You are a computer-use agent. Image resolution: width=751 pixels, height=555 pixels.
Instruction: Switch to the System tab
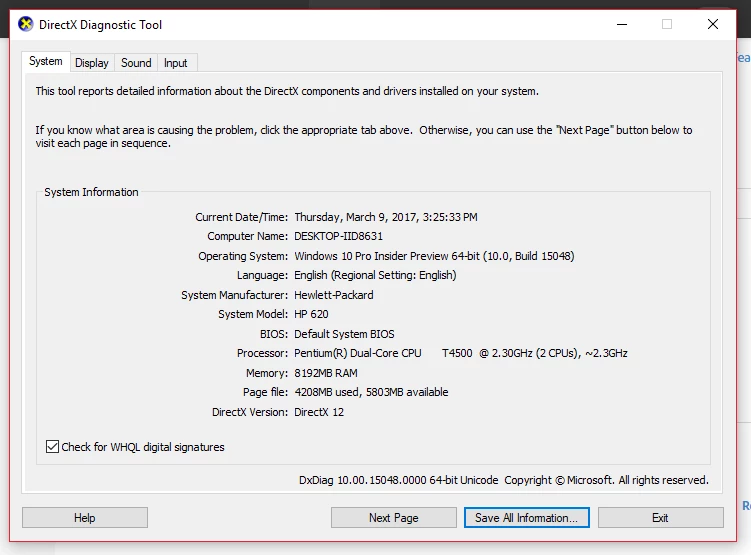click(46, 61)
